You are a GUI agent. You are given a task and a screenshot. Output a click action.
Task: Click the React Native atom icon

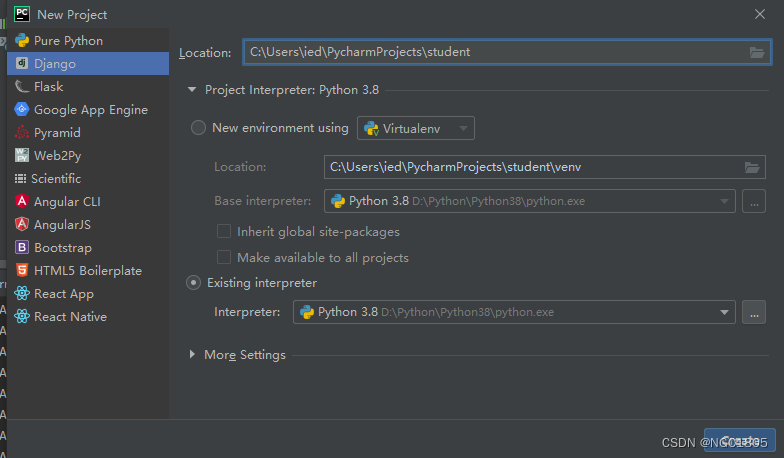point(22,316)
